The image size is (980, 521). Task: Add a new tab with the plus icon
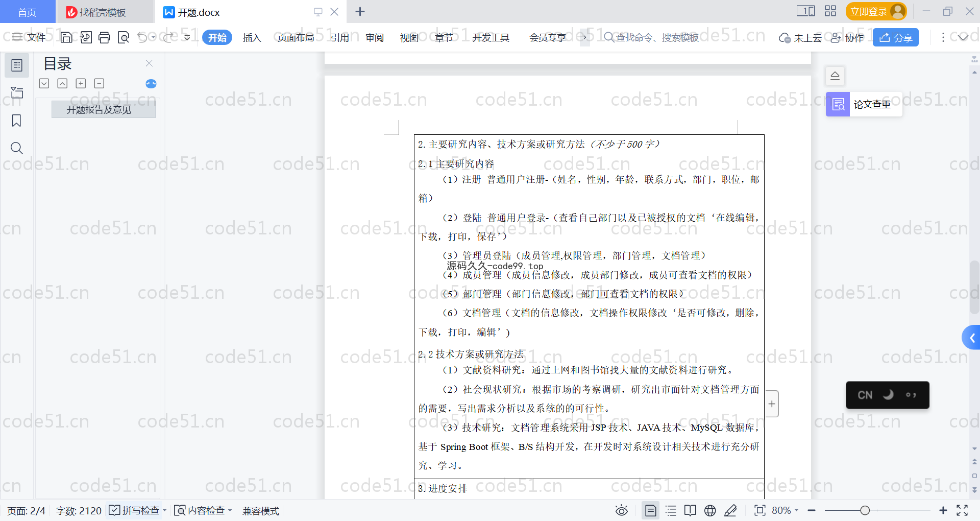pos(360,12)
